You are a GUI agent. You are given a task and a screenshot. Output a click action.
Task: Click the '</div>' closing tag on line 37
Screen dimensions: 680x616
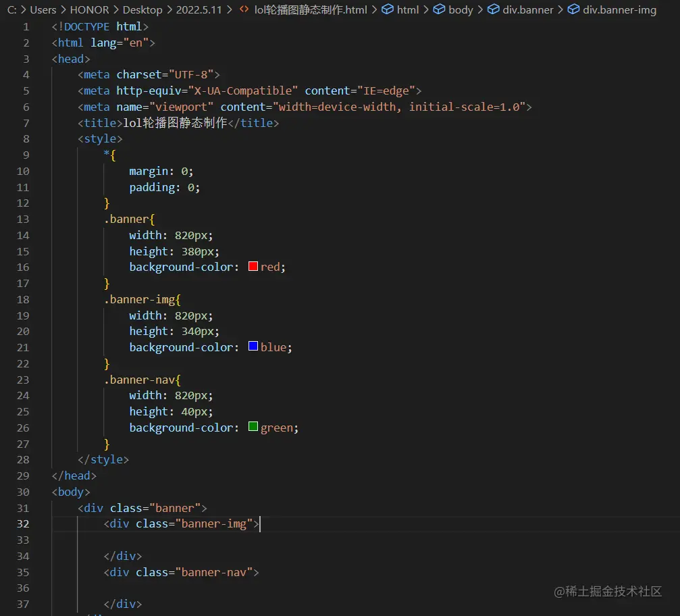[123, 605]
